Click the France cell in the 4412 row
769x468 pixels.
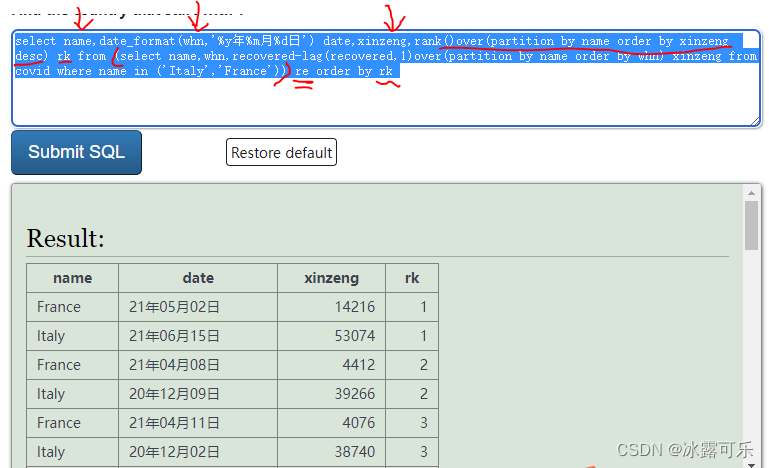coord(73,365)
